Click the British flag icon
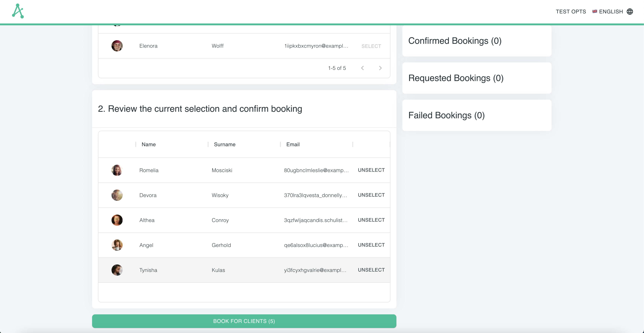The width and height of the screenshot is (644, 333). [595, 12]
